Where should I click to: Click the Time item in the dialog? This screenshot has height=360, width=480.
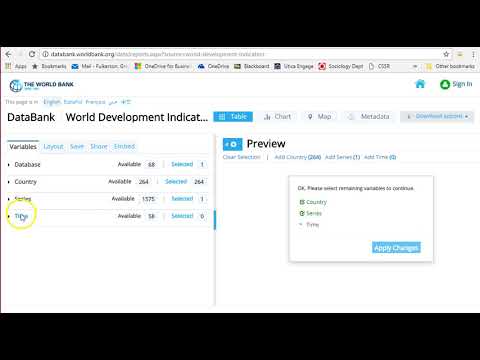(309, 225)
